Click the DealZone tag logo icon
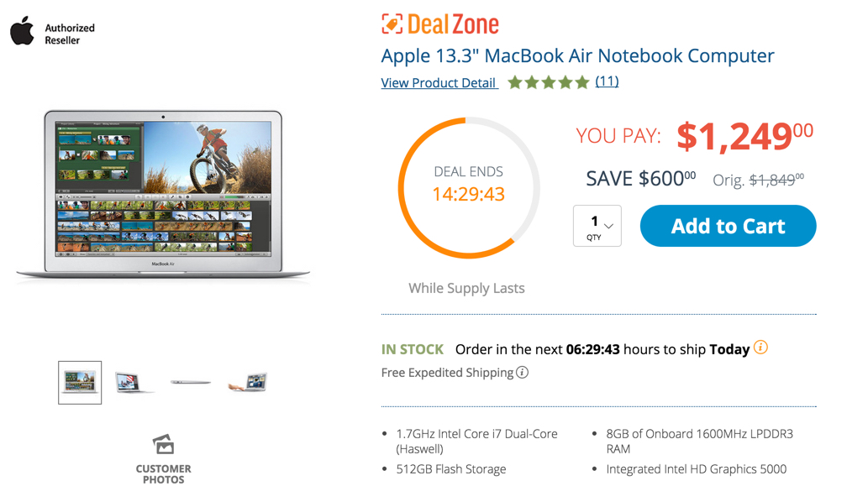Image resolution: width=868 pixels, height=502 pixels. click(x=392, y=24)
